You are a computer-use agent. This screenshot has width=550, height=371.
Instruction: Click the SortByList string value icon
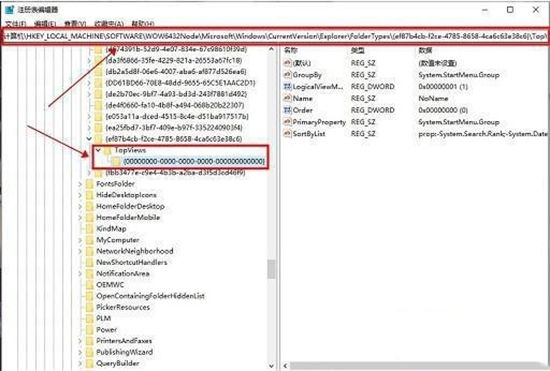(287, 134)
